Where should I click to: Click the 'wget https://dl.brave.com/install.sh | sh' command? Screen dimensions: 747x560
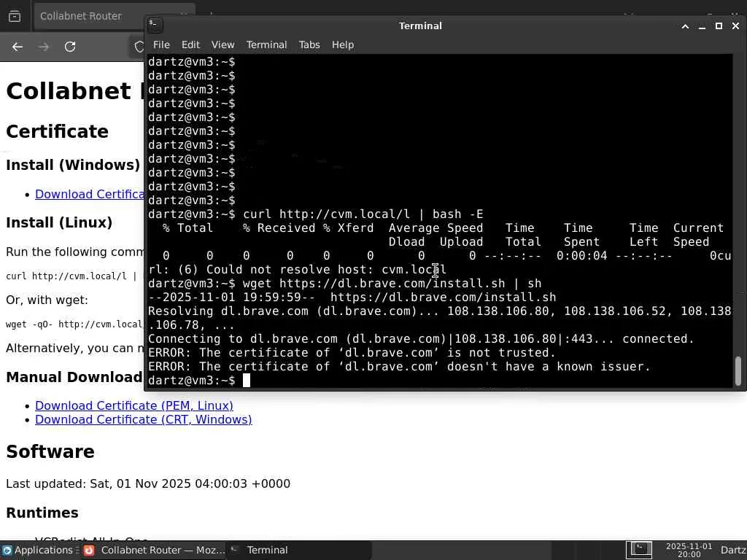coord(392,284)
